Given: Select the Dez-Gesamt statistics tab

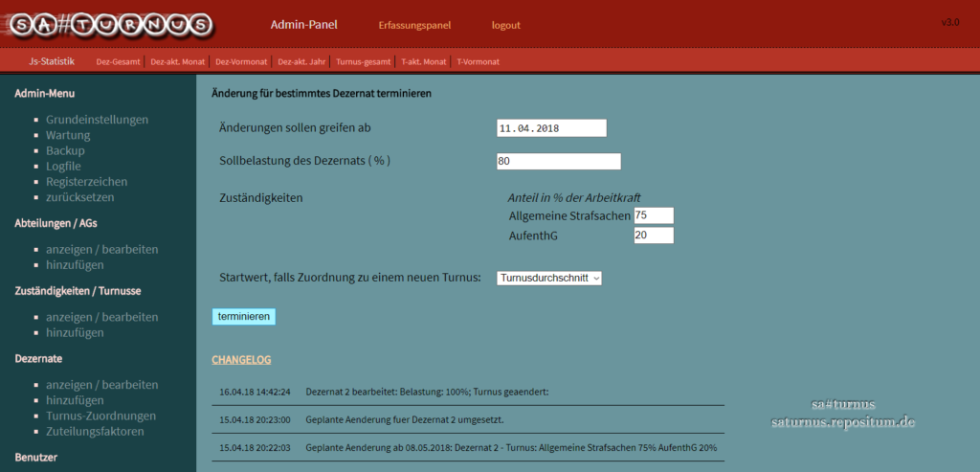Looking at the screenshot, I should pos(119,62).
